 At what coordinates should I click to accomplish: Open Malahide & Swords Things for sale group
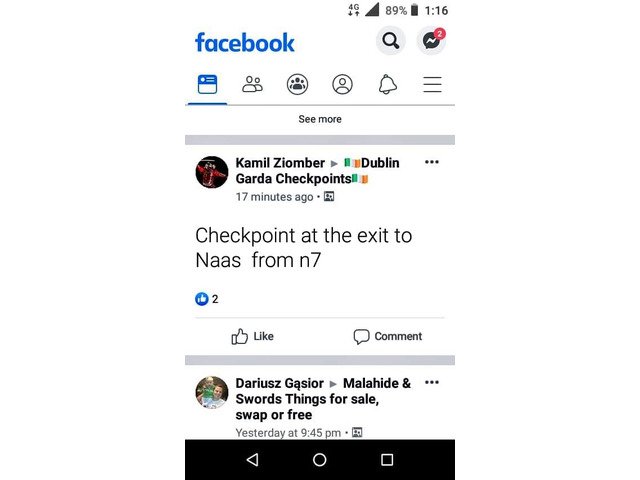[x=323, y=399]
